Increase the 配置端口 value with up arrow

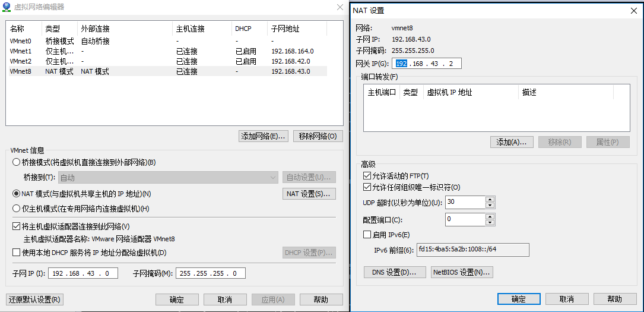point(490,217)
